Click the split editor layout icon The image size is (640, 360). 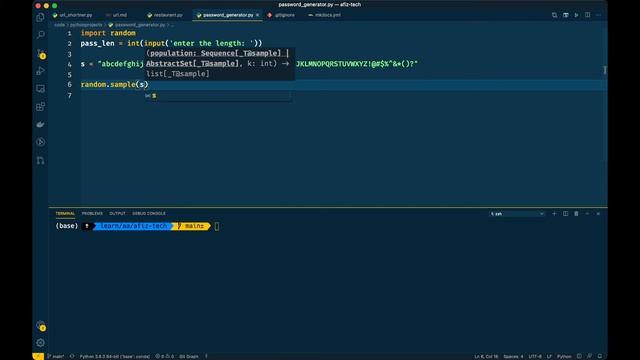point(587,15)
